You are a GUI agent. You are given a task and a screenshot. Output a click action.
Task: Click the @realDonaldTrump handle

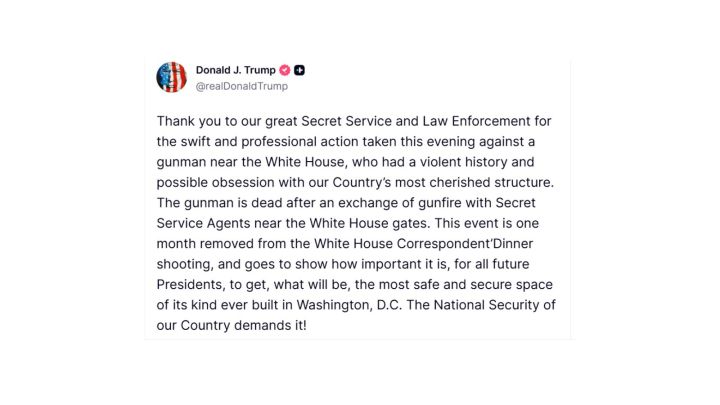coord(242,86)
